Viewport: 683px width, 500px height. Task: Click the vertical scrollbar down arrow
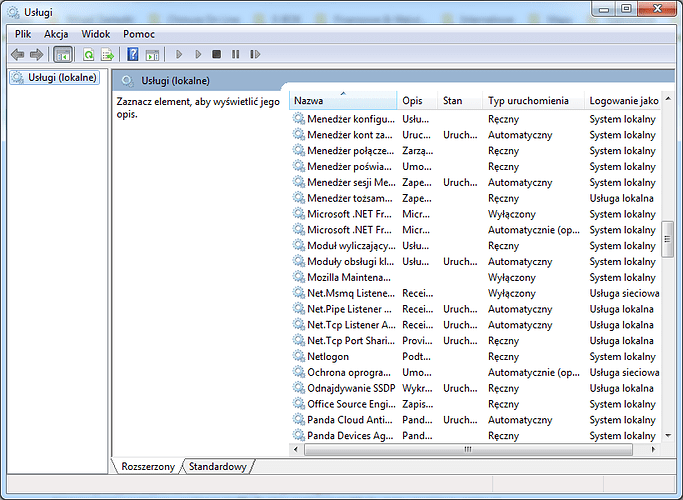pyautogui.click(x=668, y=435)
